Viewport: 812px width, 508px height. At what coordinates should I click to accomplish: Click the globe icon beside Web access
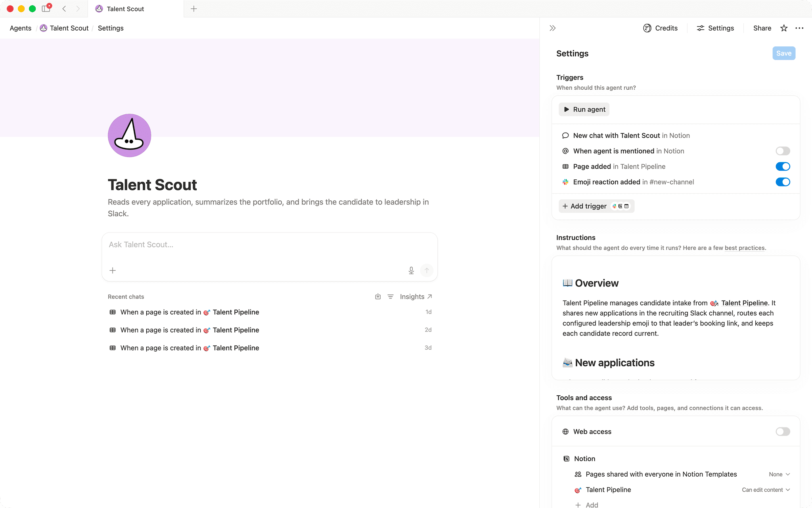pos(565,431)
